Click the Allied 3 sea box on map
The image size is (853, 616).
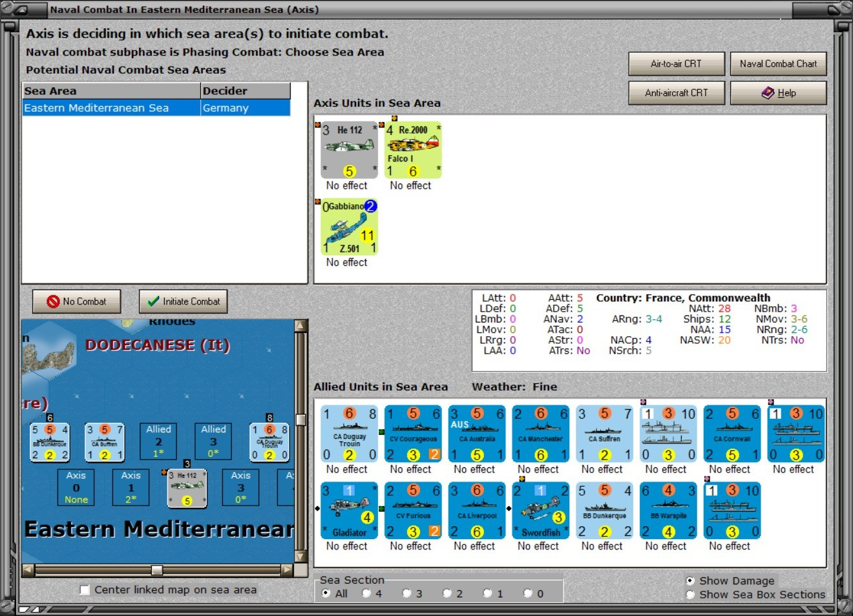click(213, 441)
